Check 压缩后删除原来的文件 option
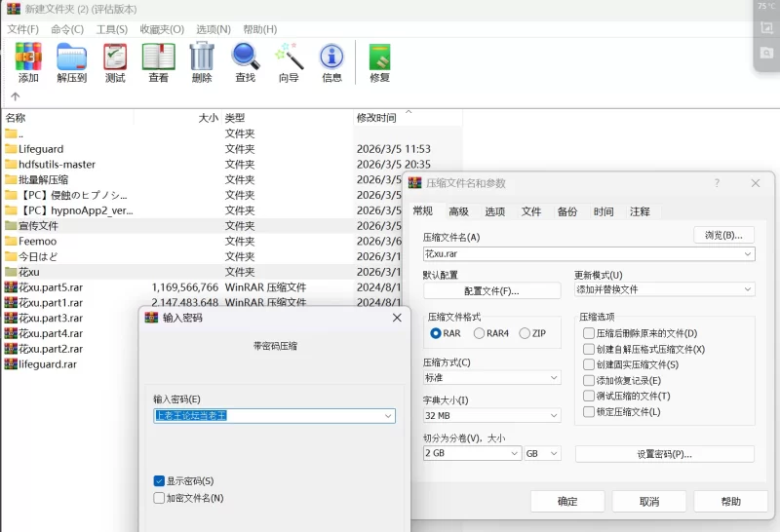The height and width of the screenshot is (532, 780). (x=588, y=333)
